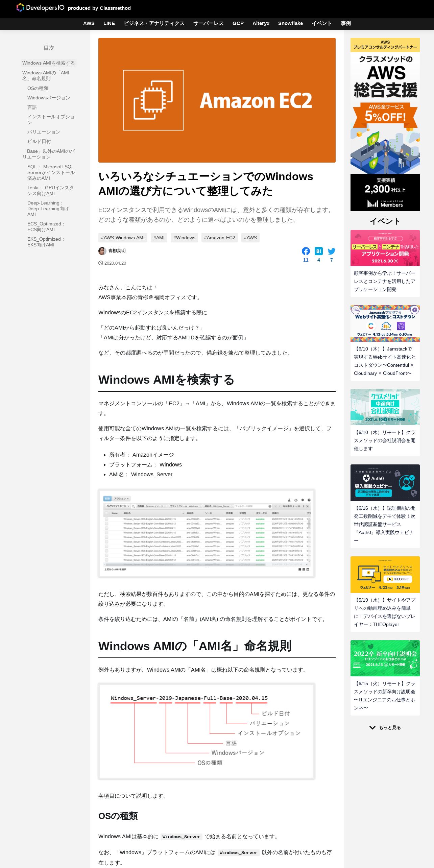
Task: Open the AWS navigation menu item
Action: pos(89,23)
